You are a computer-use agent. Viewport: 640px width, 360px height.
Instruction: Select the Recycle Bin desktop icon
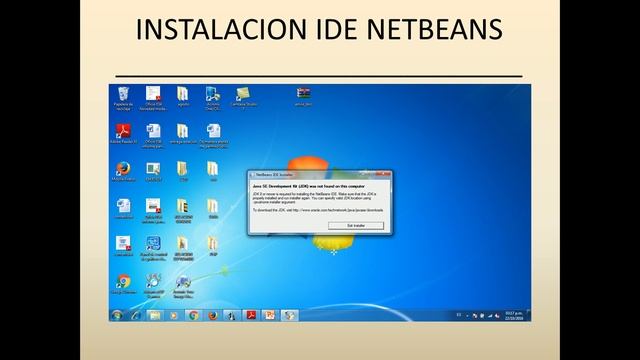(x=123, y=98)
